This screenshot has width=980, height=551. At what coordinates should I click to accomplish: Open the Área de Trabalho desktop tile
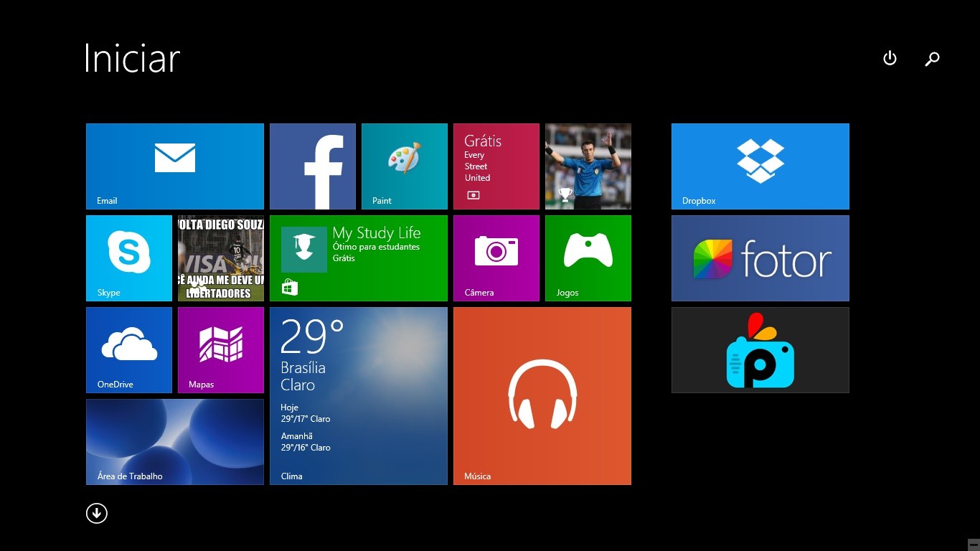[x=175, y=442]
